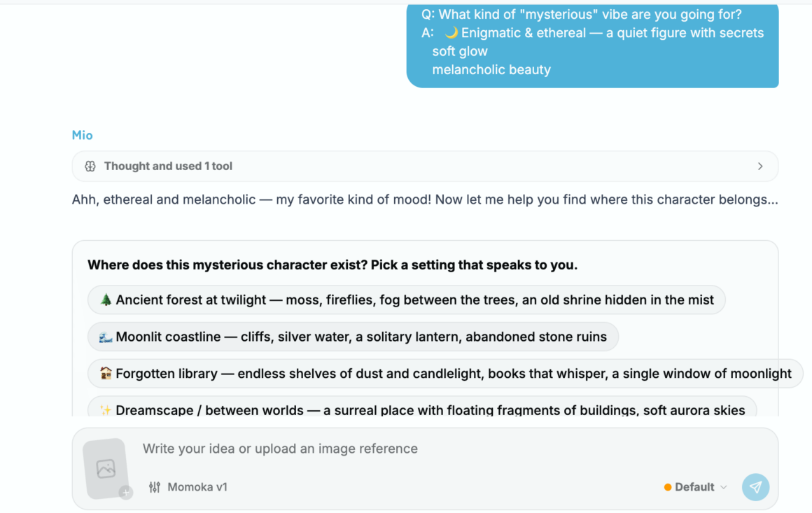Click the brain icon beside Thought and used 1 tool
This screenshot has width=812, height=513.
[90, 166]
